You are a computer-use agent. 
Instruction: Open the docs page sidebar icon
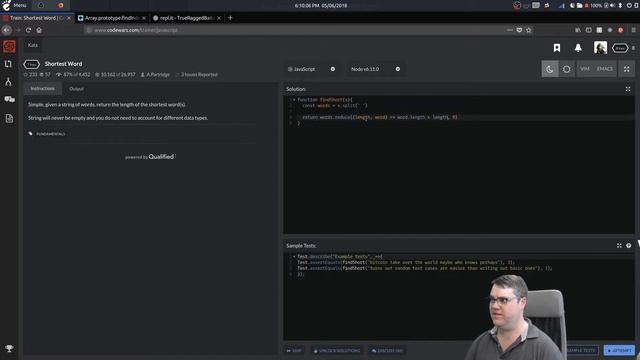[9, 118]
